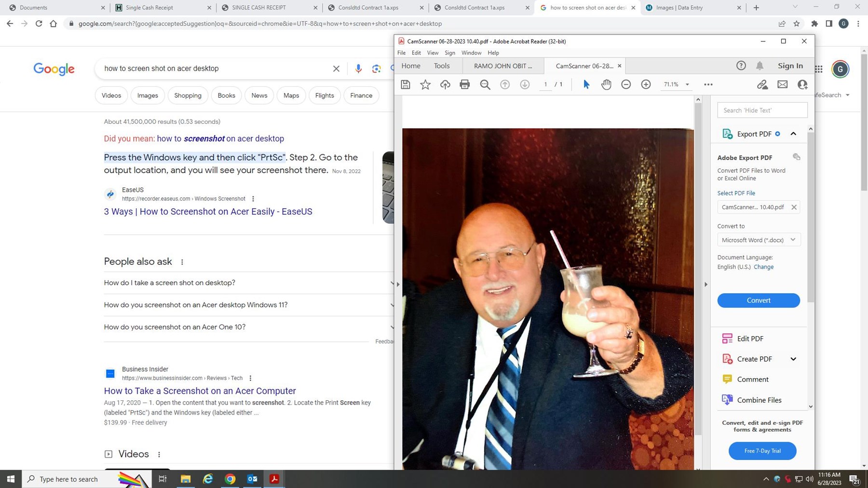This screenshot has height=488, width=868.
Task: Open the EaseUS screenshot guide link
Action: (x=208, y=211)
